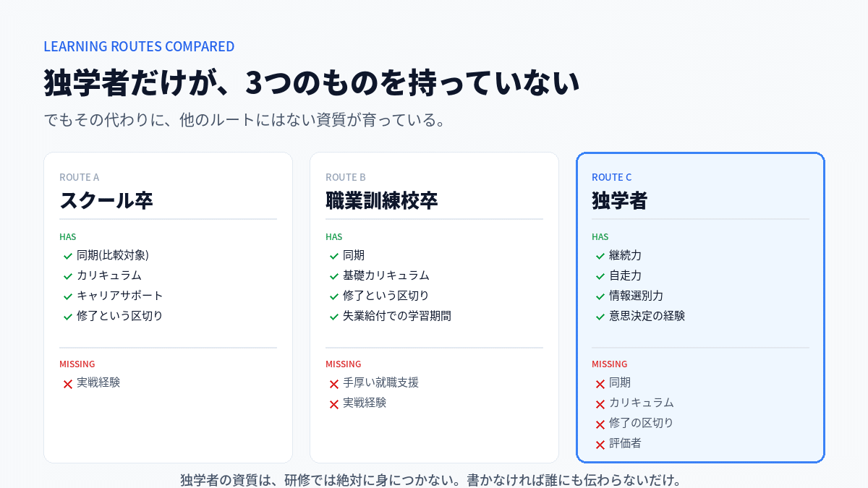The image size is (868, 488).
Task: Select the check icon beside 基礎カリキュラム
Action: (334, 276)
